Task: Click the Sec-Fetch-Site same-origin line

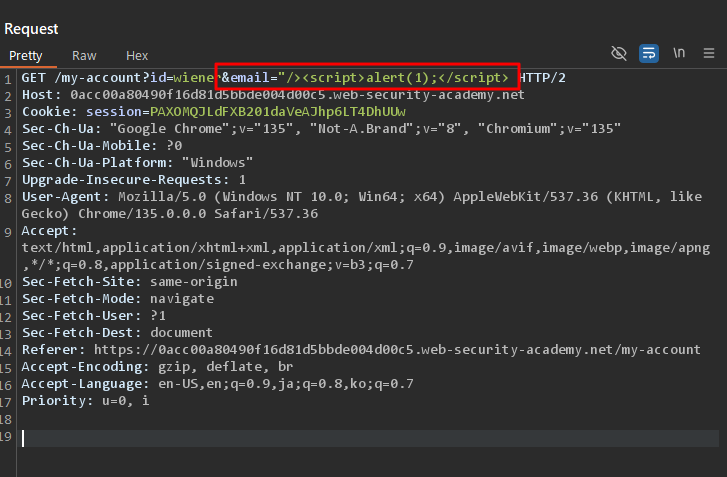Action: click(x=129, y=281)
